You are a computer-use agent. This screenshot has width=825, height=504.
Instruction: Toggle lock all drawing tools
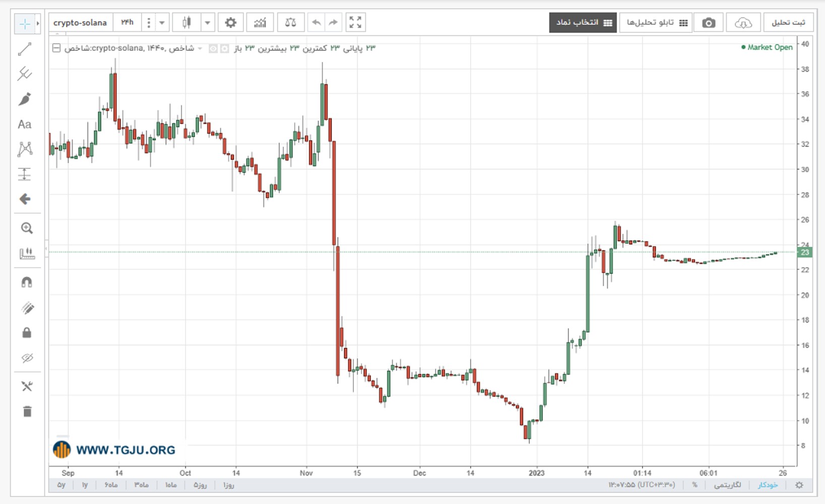pyautogui.click(x=27, y=333)
